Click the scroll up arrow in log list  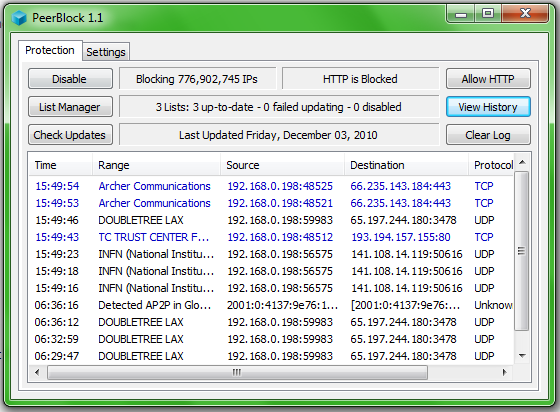pos(522,163)
